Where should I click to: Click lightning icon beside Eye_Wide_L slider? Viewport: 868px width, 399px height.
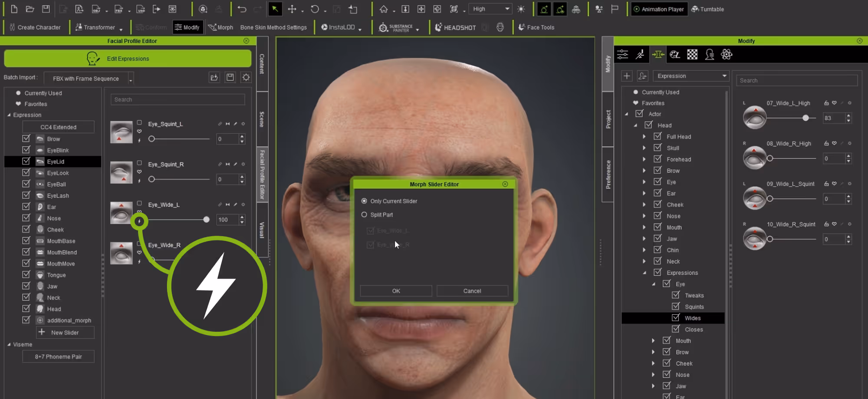(139, 221)
